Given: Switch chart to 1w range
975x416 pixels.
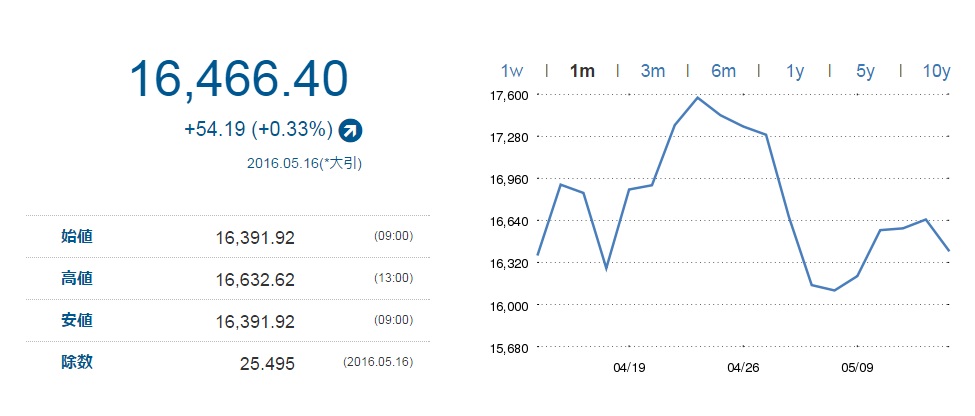Looking at the screenshot, I should point(511,71).
